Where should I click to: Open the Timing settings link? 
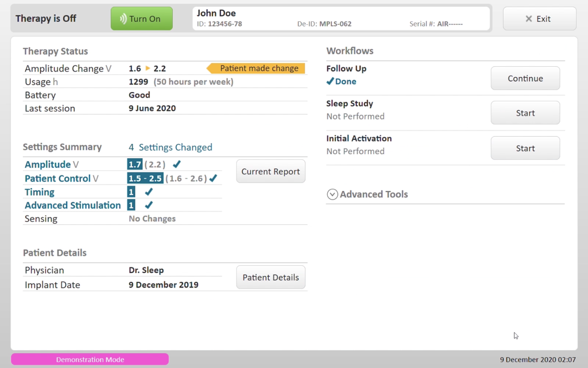40,192
